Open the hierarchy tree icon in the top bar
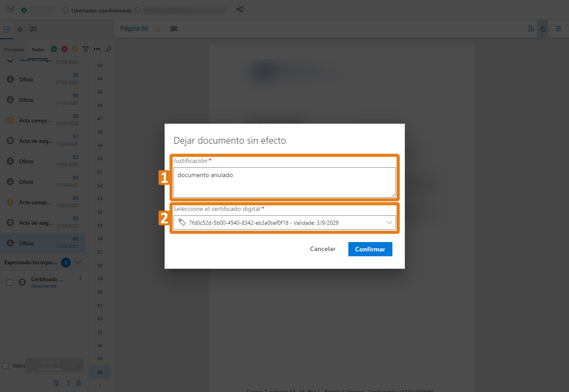The height and width of the screenshot is (392, 569). 239,10
